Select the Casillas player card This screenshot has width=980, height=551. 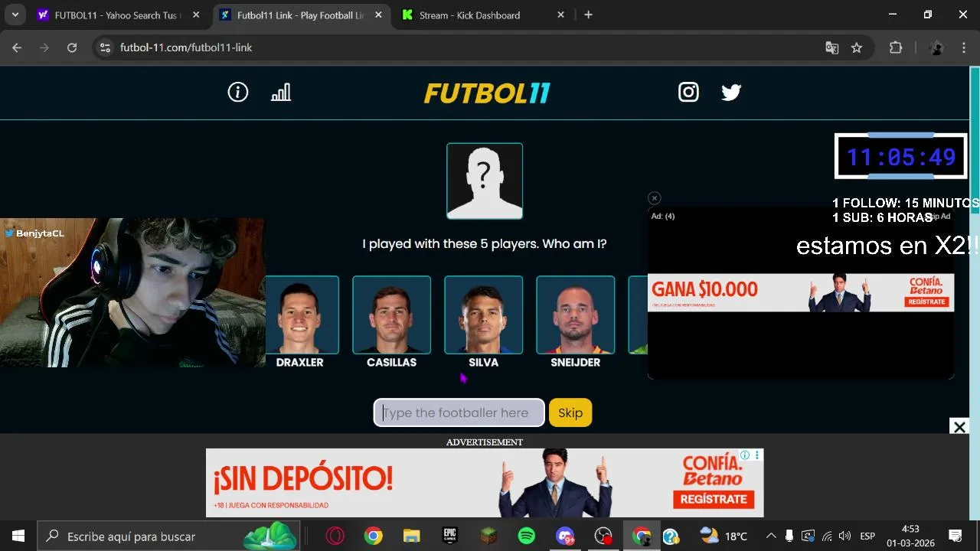click(391, 322)
